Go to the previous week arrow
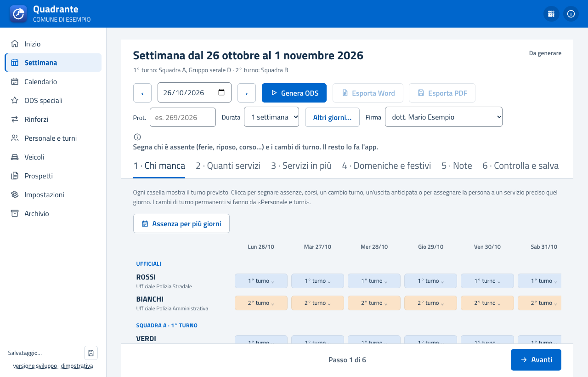Viewport: 588px width, 377px height. pyautogui.click(x=142, y=93)
